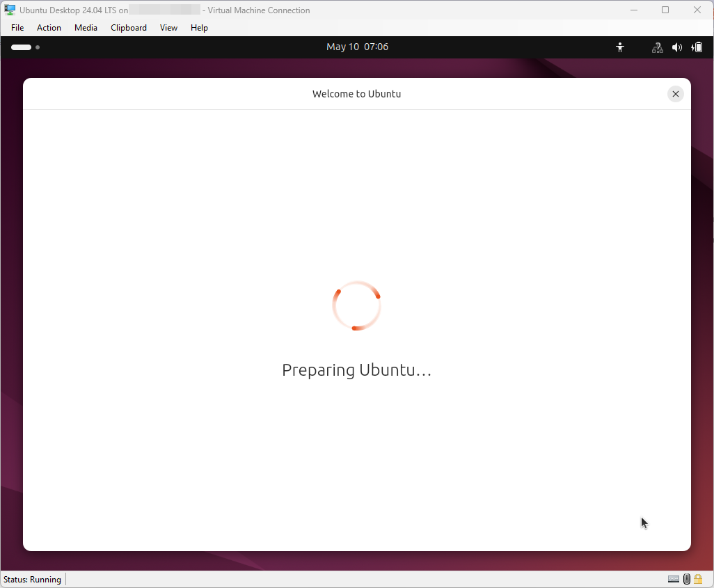Image resolution: width=714 pixels, height=588 pixels.
Task: Click the keyboard icon in the status bar
Action: pos(673,579)
